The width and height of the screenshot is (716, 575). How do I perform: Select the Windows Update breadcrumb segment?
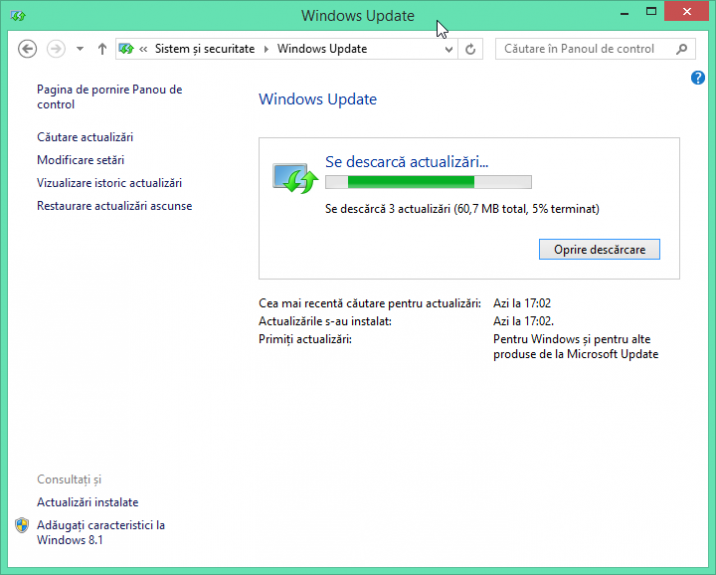coord(322,49)
